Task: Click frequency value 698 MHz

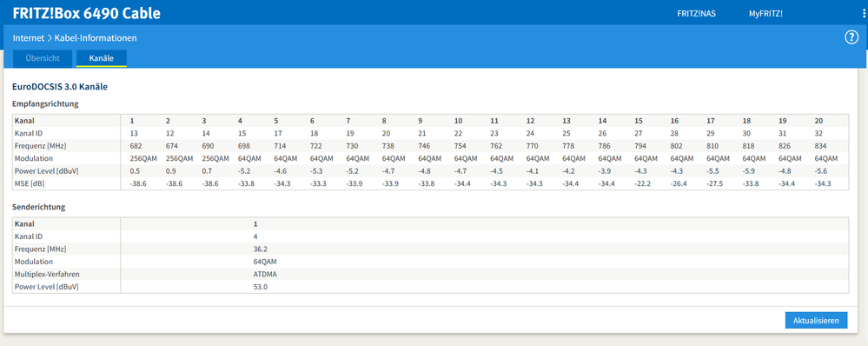Action: pyautogui.click(x=243, y=146)
